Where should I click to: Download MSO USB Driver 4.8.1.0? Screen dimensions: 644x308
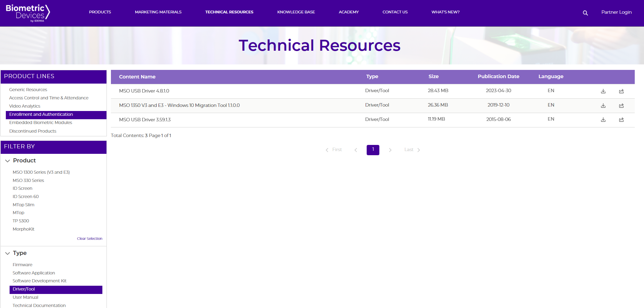click(x=603, y=91)
